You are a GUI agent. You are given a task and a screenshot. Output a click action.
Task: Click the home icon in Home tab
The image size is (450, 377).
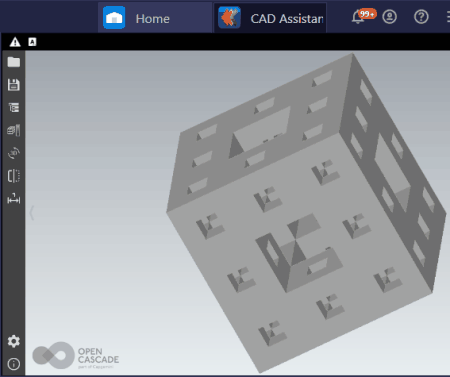[114, 18]
